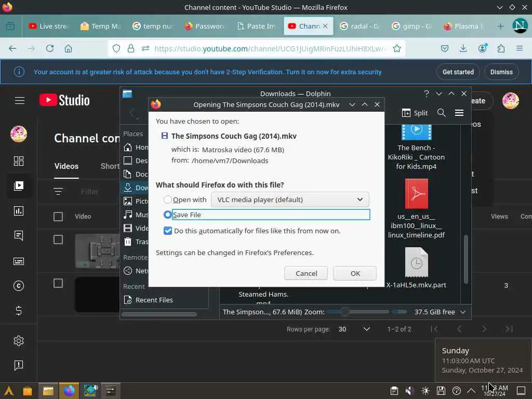Open Earn dollar icon in sidebar

click(19, 311)
